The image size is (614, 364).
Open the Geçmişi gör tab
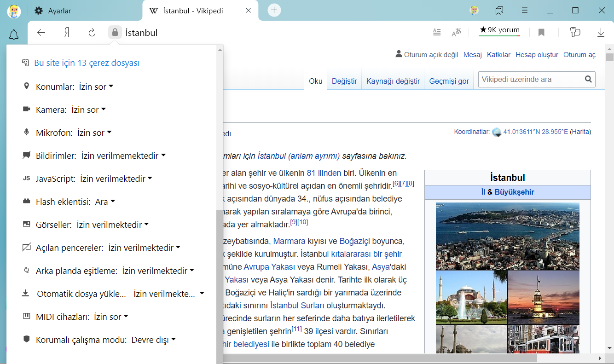pos(449,81)
